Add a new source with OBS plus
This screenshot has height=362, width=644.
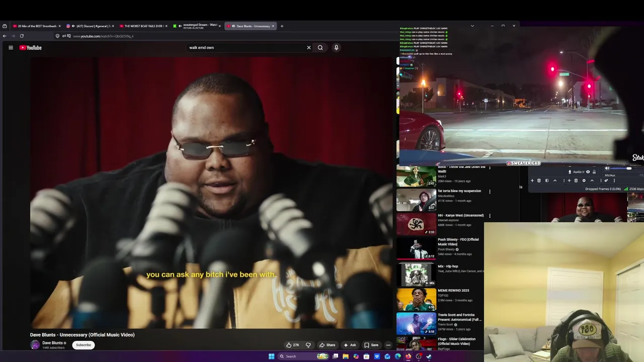(569, 180)
